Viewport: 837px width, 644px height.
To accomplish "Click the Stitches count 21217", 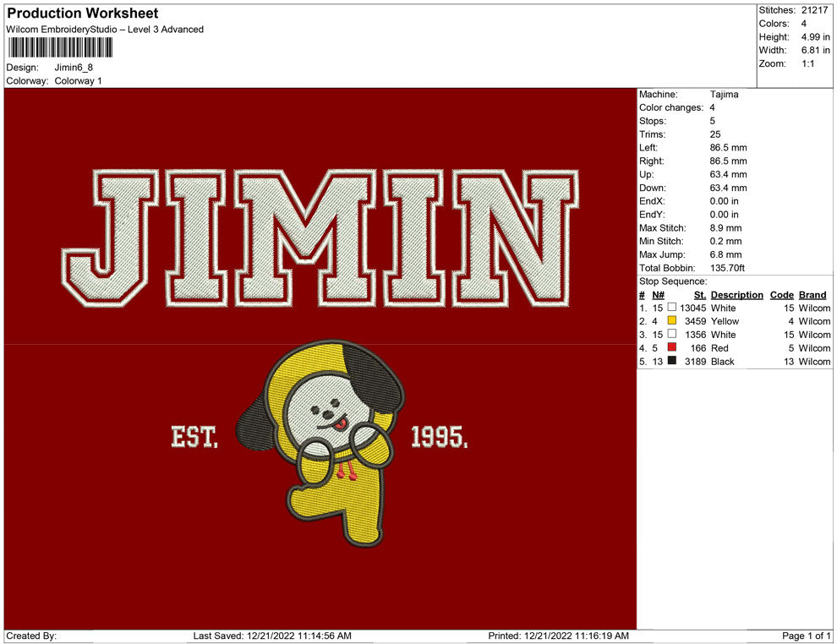I will tap(815, 10).
